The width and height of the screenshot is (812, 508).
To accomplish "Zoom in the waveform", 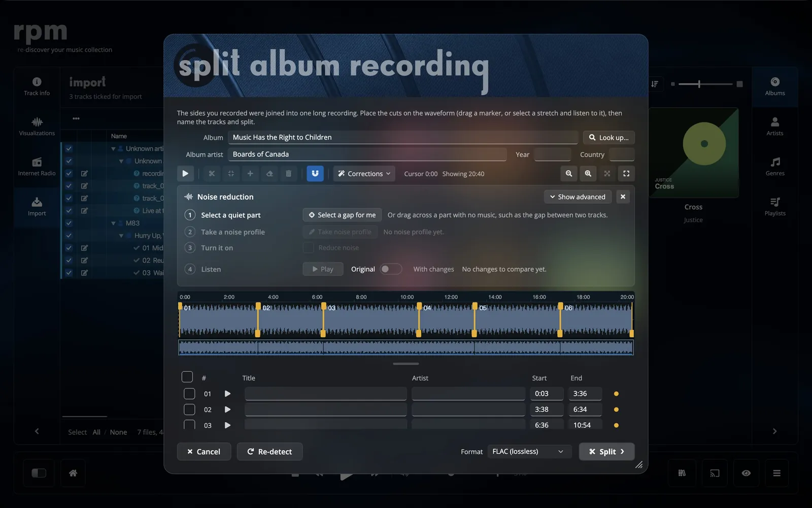I will pos(588,173).
